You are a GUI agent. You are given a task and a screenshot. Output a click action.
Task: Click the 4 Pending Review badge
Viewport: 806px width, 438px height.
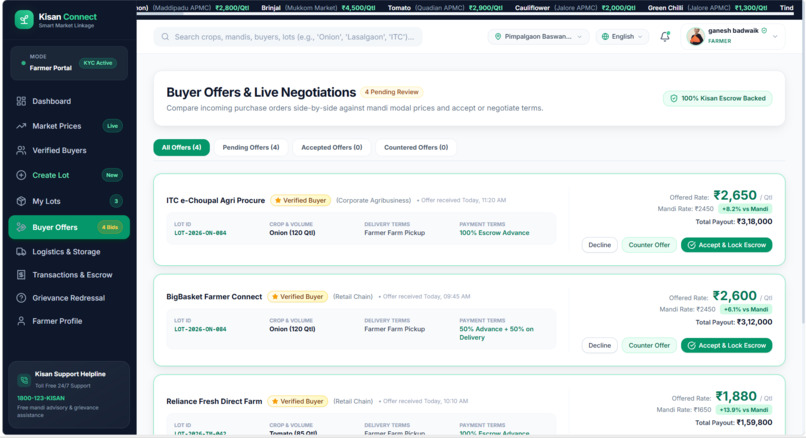point(392,92)
